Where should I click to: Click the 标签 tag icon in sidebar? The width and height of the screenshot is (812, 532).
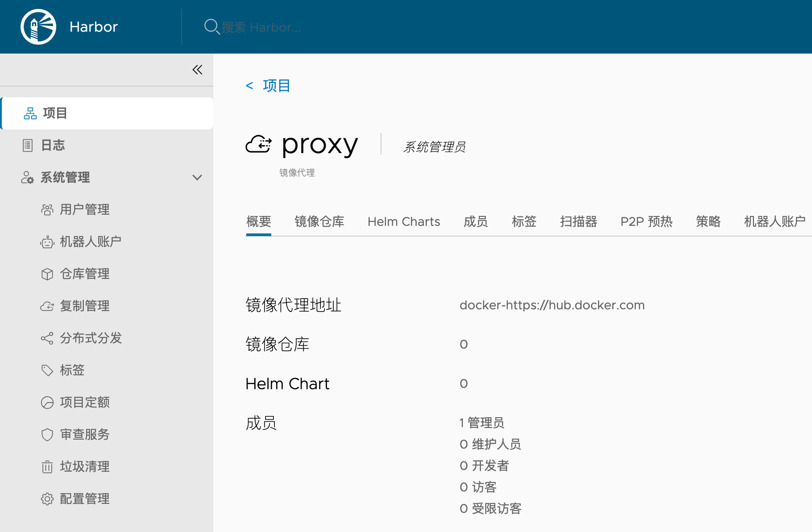point(47,370)
